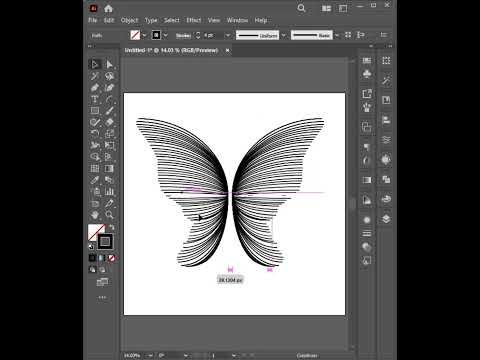Open the Effect menu

(x=194, y=20)
